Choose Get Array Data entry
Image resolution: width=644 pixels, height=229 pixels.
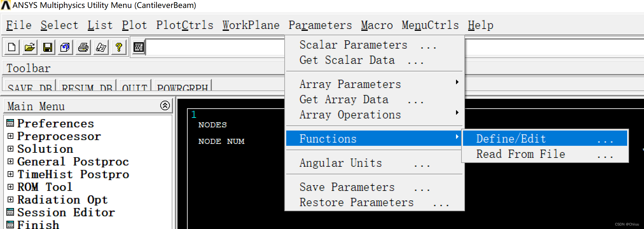[374, 99]
